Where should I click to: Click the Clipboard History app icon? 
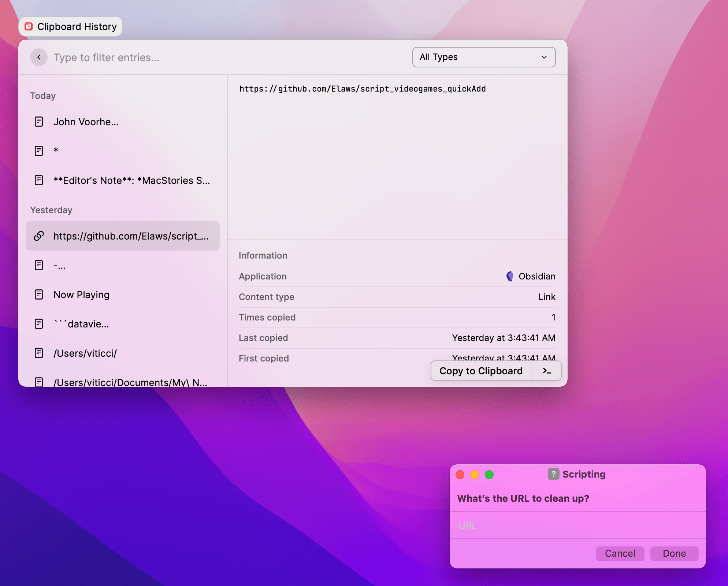[x=29, y=26]
